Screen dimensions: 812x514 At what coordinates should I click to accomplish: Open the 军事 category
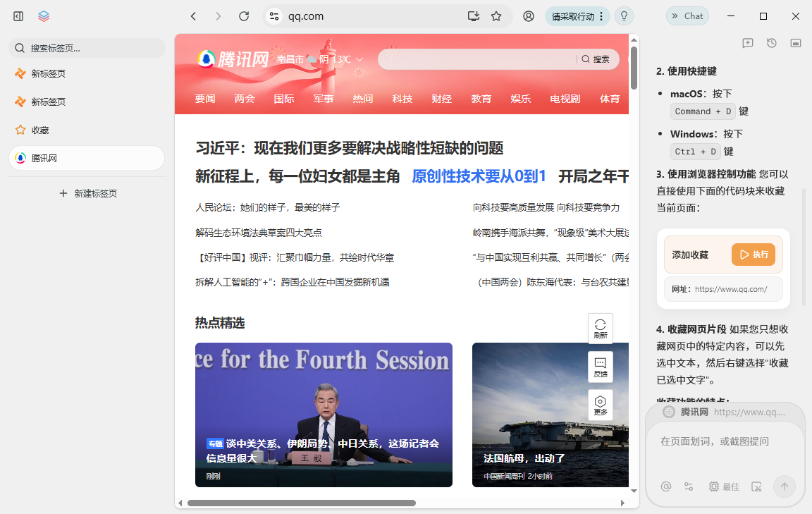323,99
